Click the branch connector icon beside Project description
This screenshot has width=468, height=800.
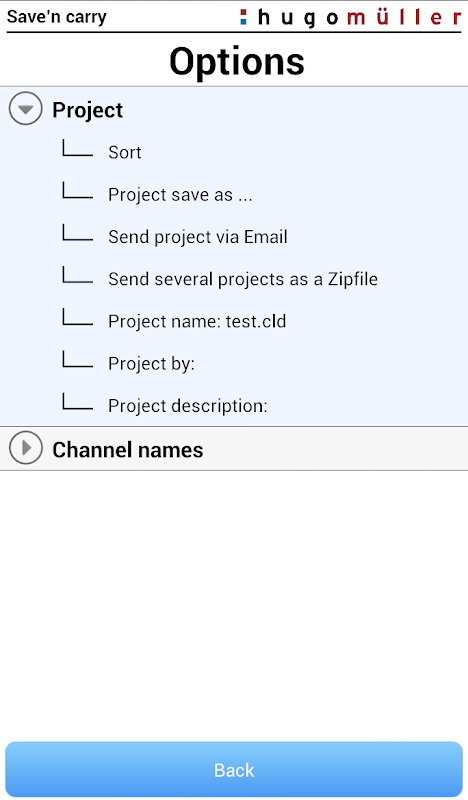point(77,401)
